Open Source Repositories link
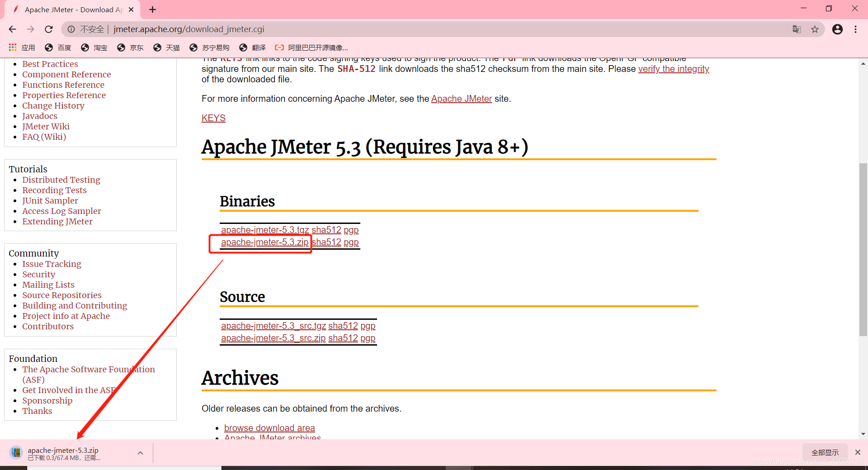The width and height of the screenshot is (868, 470). click(62, 295)
